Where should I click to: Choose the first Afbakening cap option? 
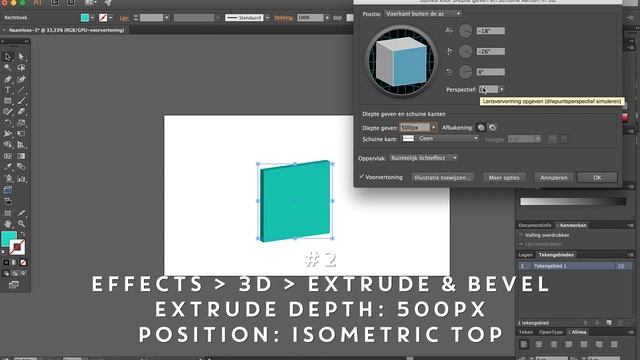[x=481, y=128]
